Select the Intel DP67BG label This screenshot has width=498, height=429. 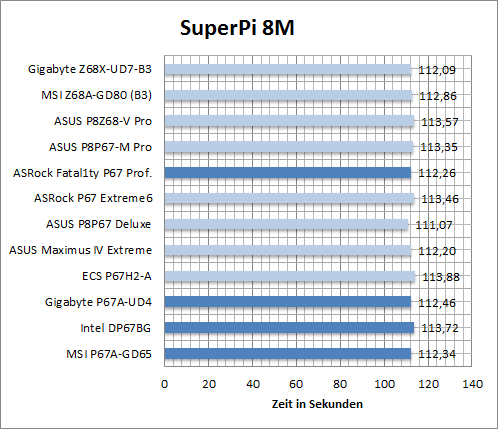pyautogui.click(x=115, y=328)
